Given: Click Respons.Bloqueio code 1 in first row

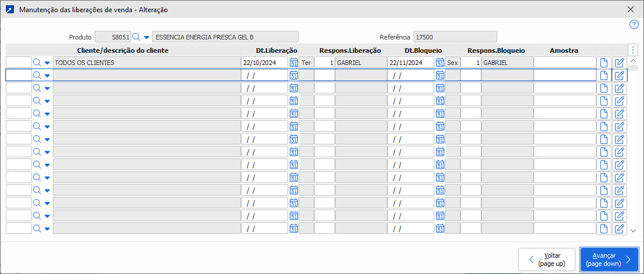Looking at the screenshot, I should pos(471,63).
